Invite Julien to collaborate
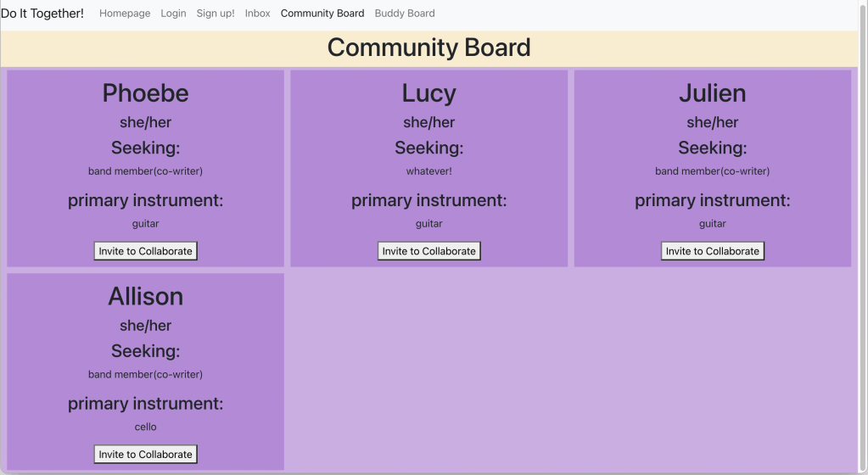The width and height of the screenshot is (868, 475). pyautogui.click(x=712, y=251)
